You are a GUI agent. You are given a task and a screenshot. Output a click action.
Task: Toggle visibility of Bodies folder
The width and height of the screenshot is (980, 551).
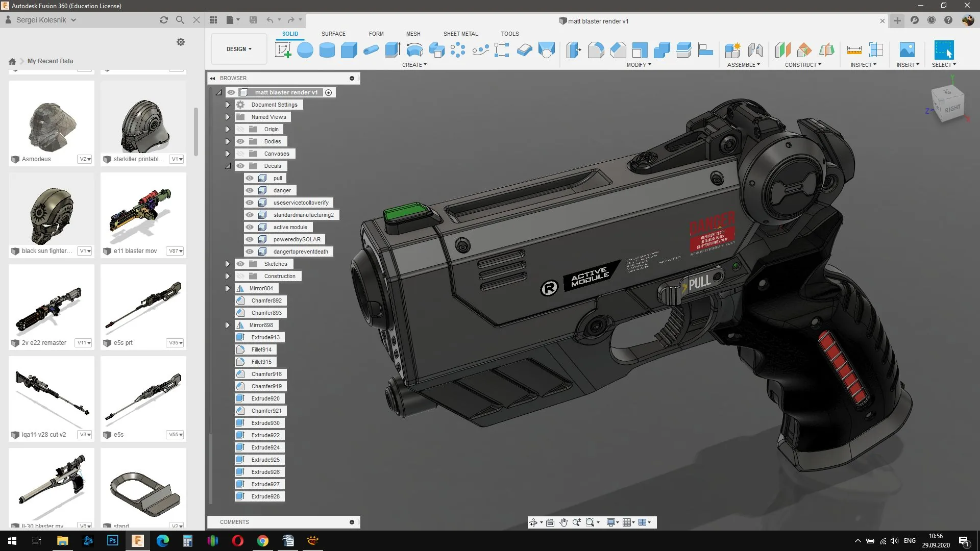tap(240, 141)
